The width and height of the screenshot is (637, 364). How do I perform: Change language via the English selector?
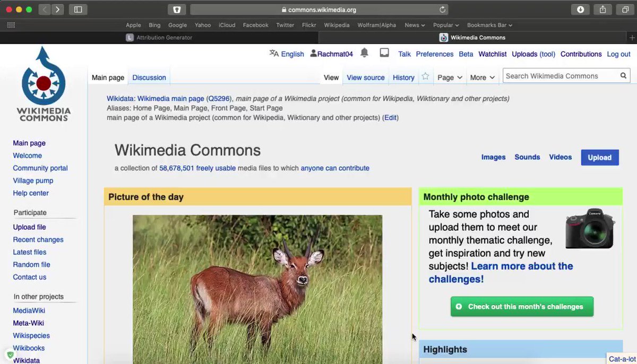(287, 54)
